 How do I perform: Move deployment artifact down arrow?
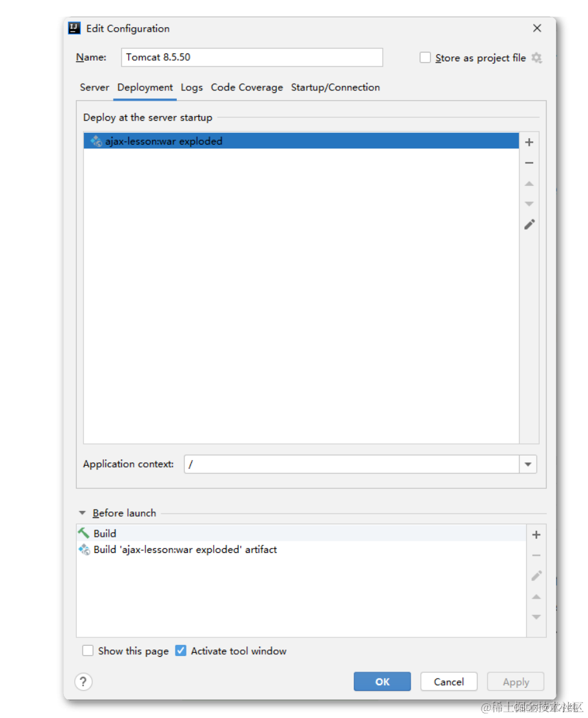point(529,204)
